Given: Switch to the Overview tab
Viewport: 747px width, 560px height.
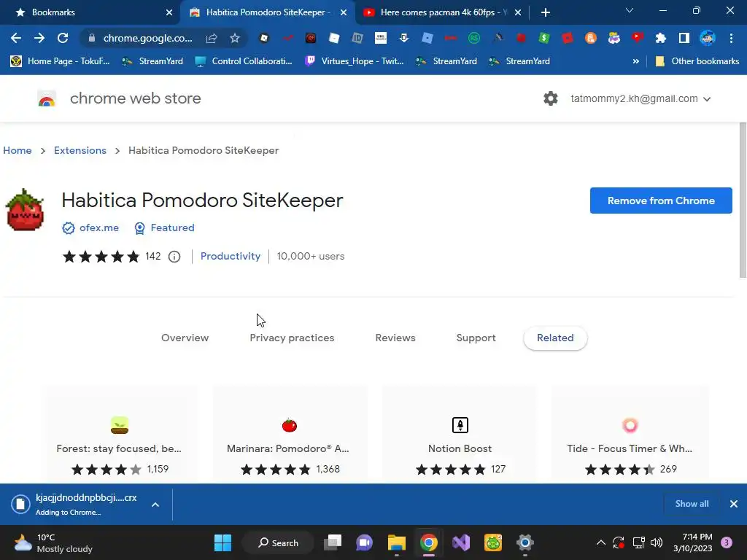Looking at the screenshot, I should [x=185, y=338].
